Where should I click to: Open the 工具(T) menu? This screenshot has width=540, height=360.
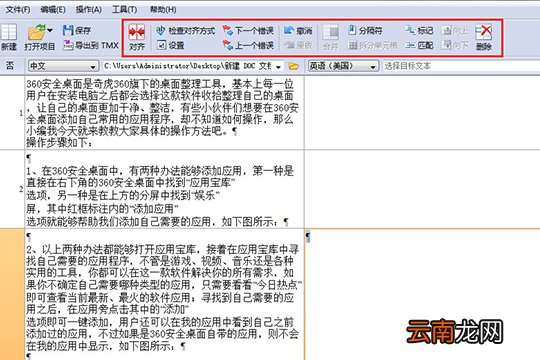coord(124,10)
